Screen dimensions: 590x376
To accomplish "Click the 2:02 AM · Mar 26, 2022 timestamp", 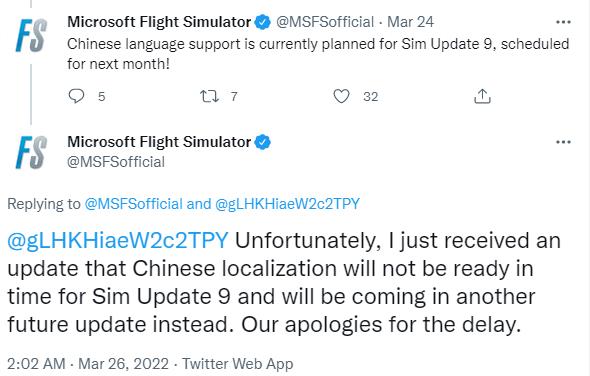I will [88, 364].
